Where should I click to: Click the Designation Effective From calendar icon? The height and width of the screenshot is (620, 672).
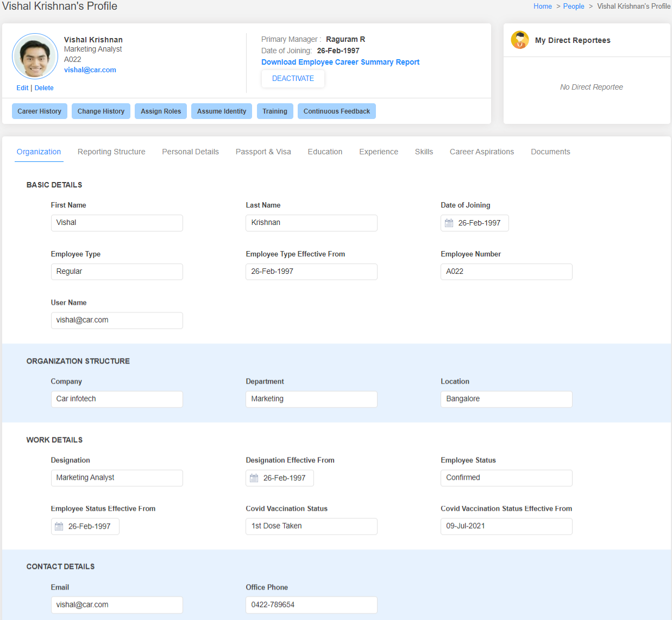point(253,478)
